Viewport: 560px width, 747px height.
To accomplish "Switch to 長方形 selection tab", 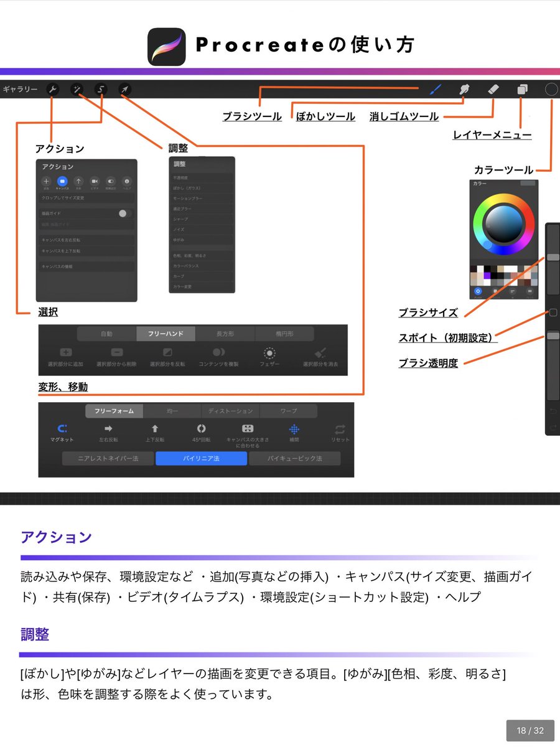I will click(225, 334).
